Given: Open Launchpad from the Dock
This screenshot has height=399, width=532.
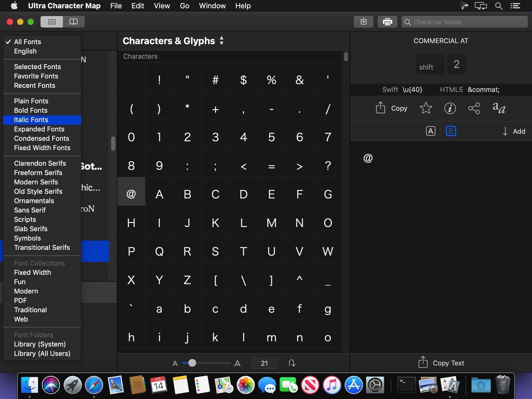Looking at the screenshot, I should (x=72, y=385).
